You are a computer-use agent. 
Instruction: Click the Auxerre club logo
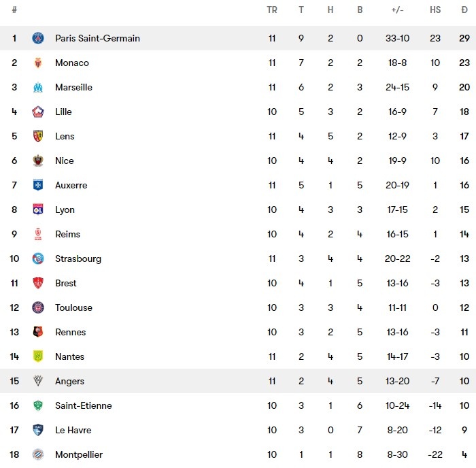pyautogui.click(x=38, y=185)
